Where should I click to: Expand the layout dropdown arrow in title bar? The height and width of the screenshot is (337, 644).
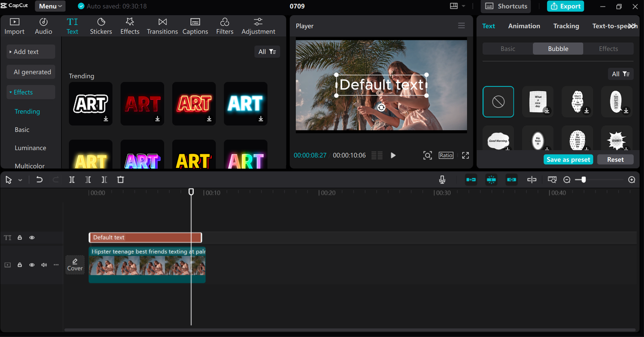pos(463,6)
